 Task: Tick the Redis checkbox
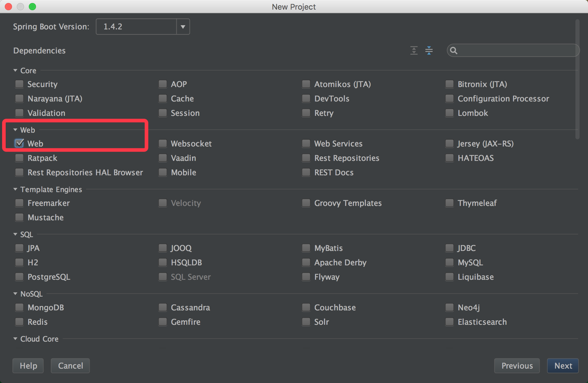pyautogui.click(x=19, y=322)
